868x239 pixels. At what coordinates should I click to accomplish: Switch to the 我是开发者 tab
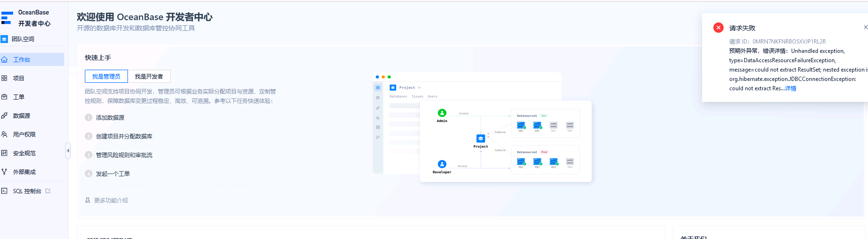pos(149,76)
